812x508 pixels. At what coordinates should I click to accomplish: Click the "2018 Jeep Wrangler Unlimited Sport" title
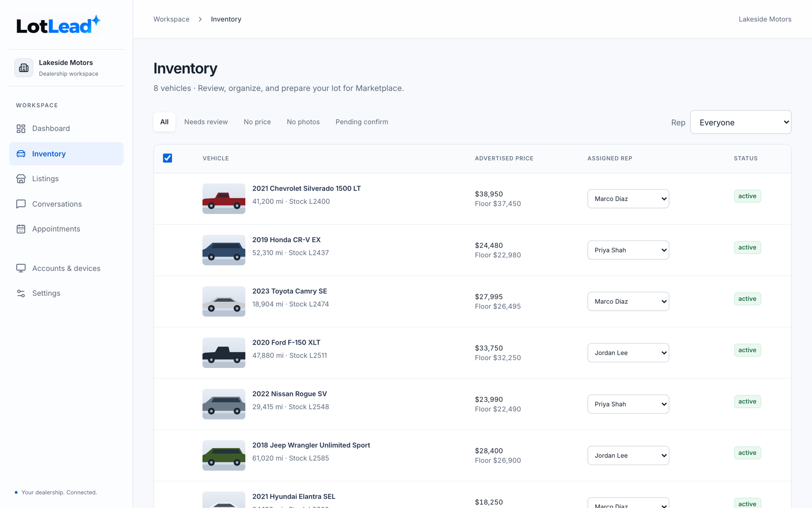coord(311,445)
